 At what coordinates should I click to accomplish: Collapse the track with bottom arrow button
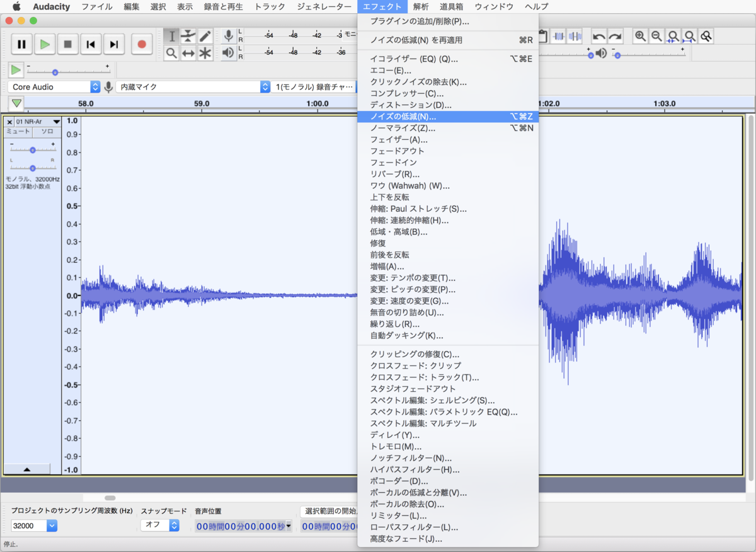click(26, 469)
